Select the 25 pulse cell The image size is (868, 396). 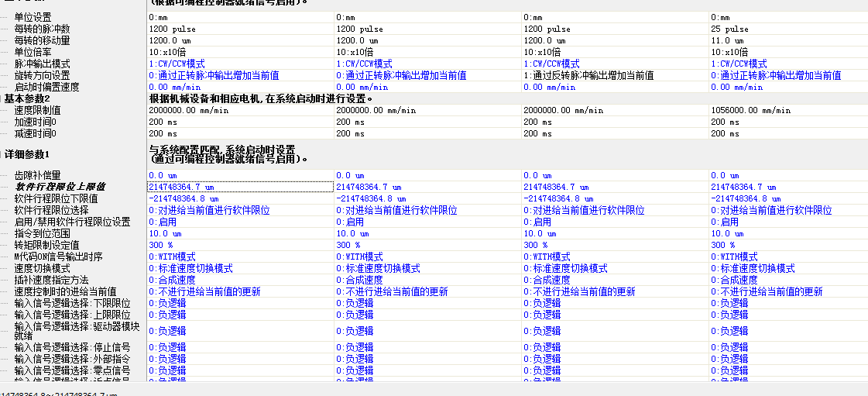click(x=729, y=29)
